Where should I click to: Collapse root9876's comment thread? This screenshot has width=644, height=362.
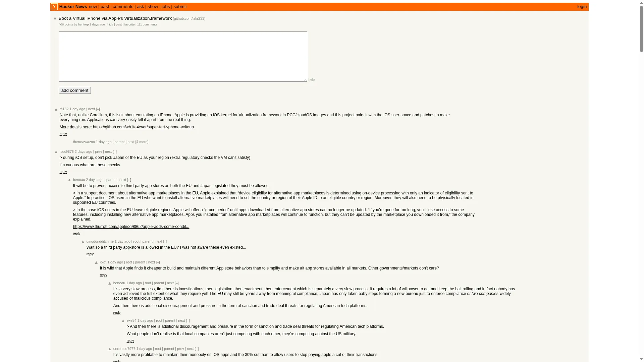115,152
